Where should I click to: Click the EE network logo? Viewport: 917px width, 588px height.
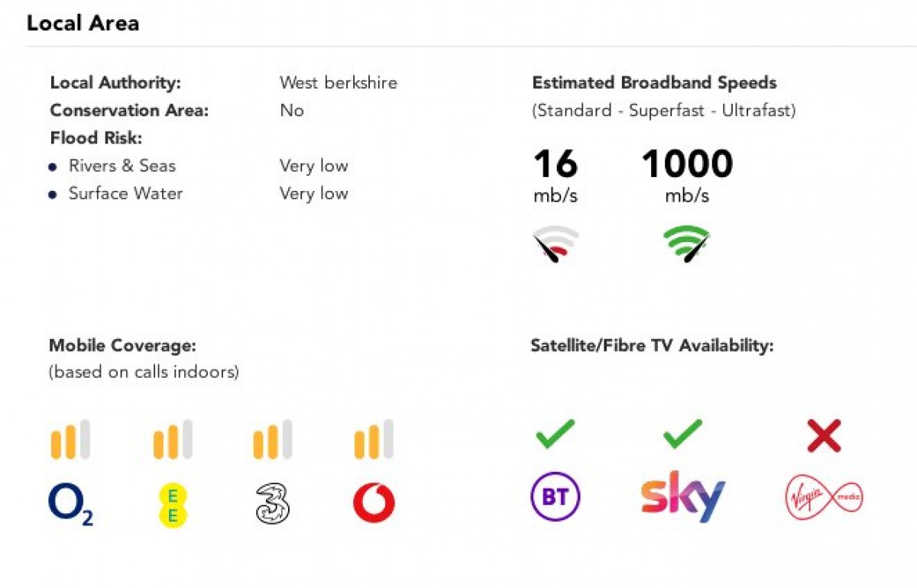tap(172, 505)
